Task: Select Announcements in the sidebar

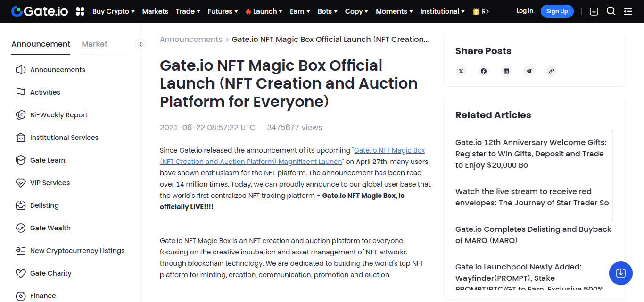Action: [x=58, y=70]
